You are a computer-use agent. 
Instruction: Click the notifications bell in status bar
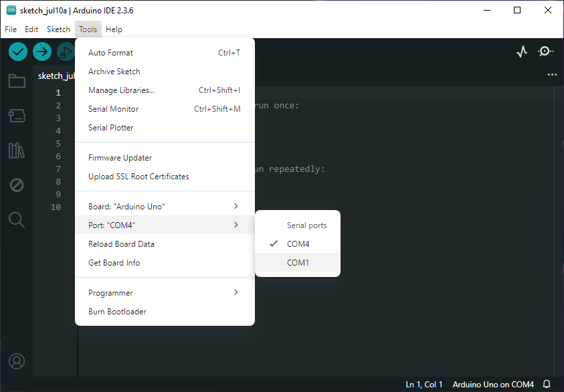(x=547, y=384)
